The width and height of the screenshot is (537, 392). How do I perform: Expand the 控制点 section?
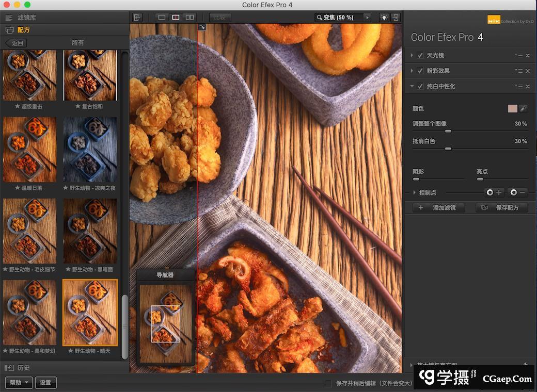coord(415,192)
